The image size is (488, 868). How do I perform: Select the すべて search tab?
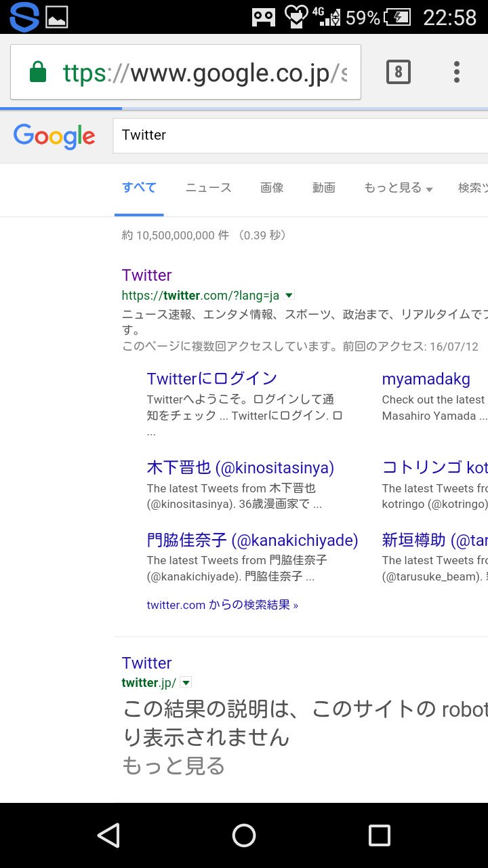(x=139, y=188)
